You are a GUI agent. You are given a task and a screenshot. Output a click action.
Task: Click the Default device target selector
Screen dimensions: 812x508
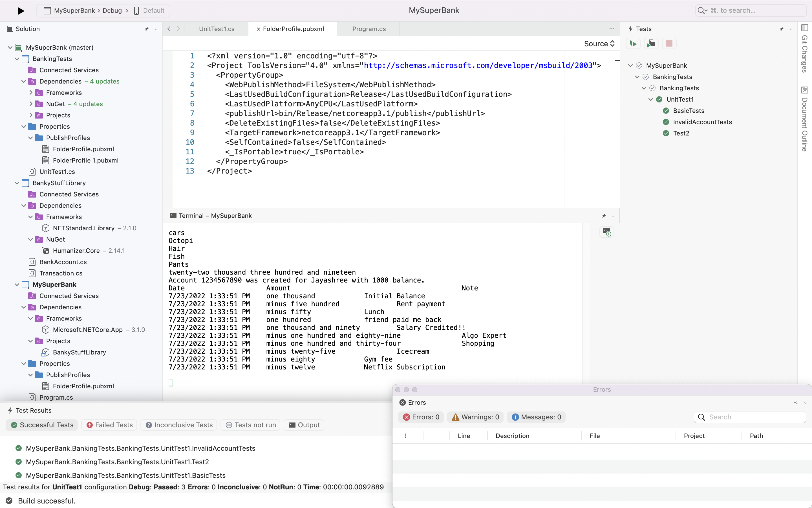click(x=149, y=11)
